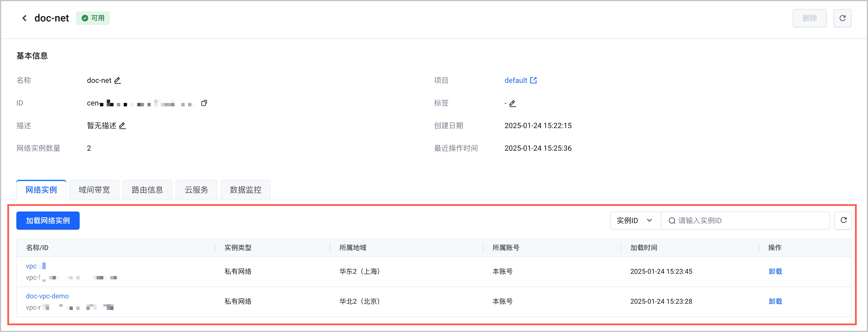Select the 基本信息 section heading
868x332 pixels.
[x=32, y=56]
